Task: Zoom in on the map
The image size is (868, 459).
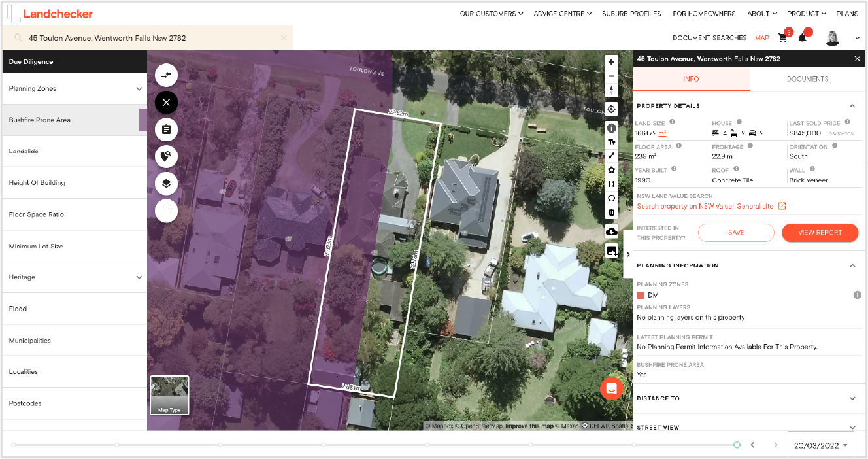Action: [612, 62]
